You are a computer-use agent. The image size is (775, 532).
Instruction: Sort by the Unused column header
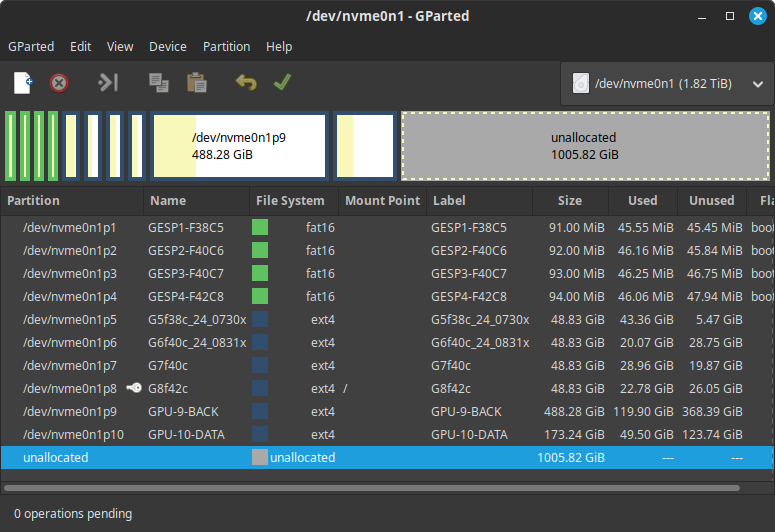point(712,200)
